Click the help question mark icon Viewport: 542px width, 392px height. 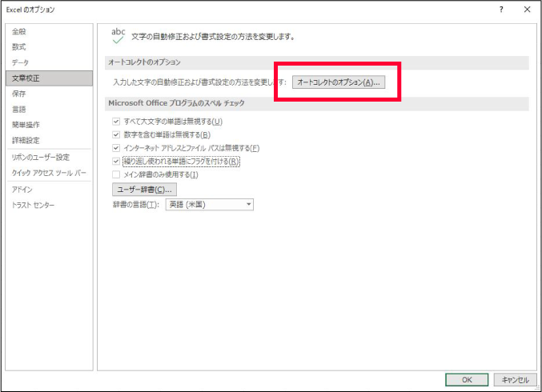pyautogui.click(x=501, y=10)
